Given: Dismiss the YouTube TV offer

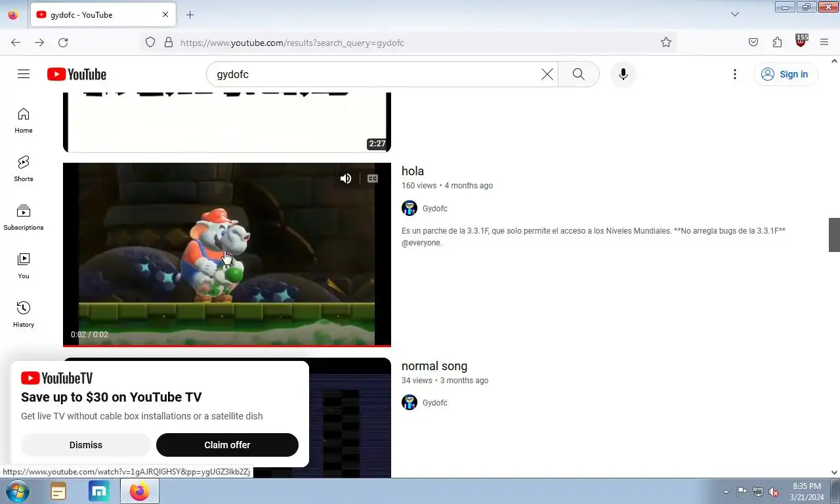Looking at the screenshot, I should tap(86, 445).
